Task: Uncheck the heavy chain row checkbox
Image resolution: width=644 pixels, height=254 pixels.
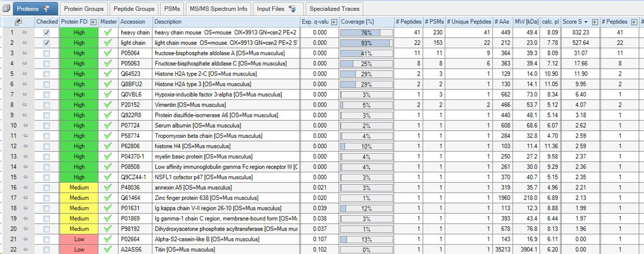Action: coord(47,32)
